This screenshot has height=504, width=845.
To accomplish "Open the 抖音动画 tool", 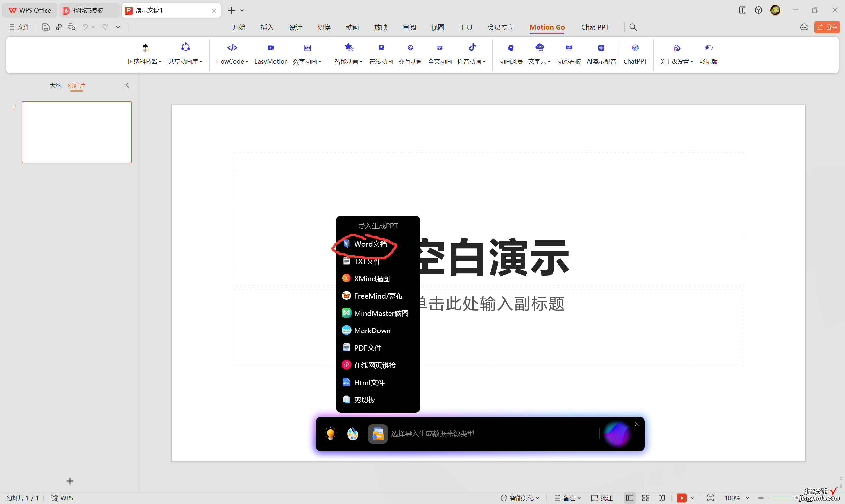I will [x=472, y=54].
